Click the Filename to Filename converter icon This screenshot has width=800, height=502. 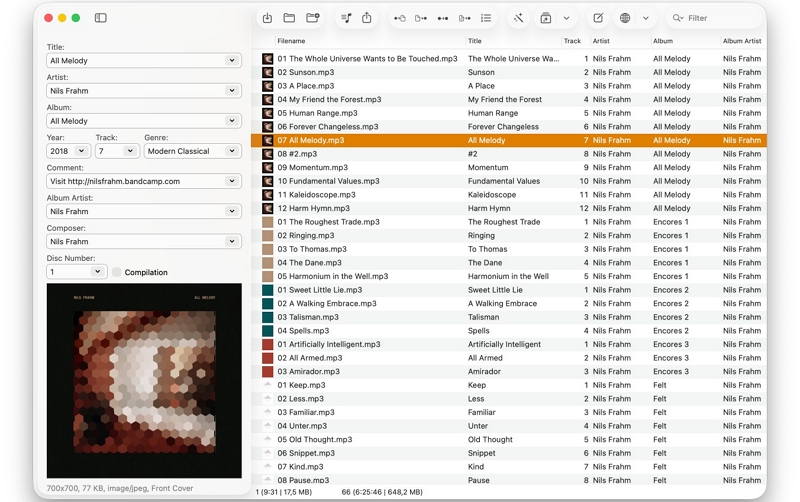pos(464,18)
